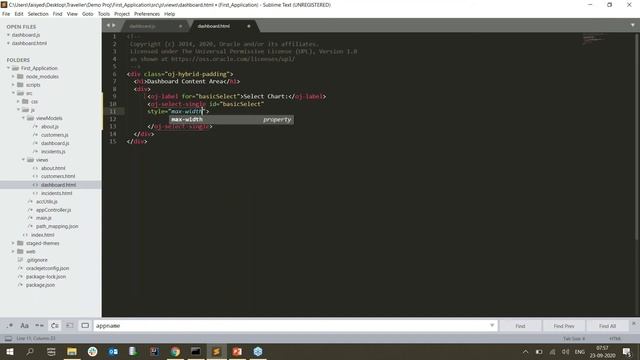Click the find input containing appname
The width and height of the screenshot is (640, 360).
point(291,326)
